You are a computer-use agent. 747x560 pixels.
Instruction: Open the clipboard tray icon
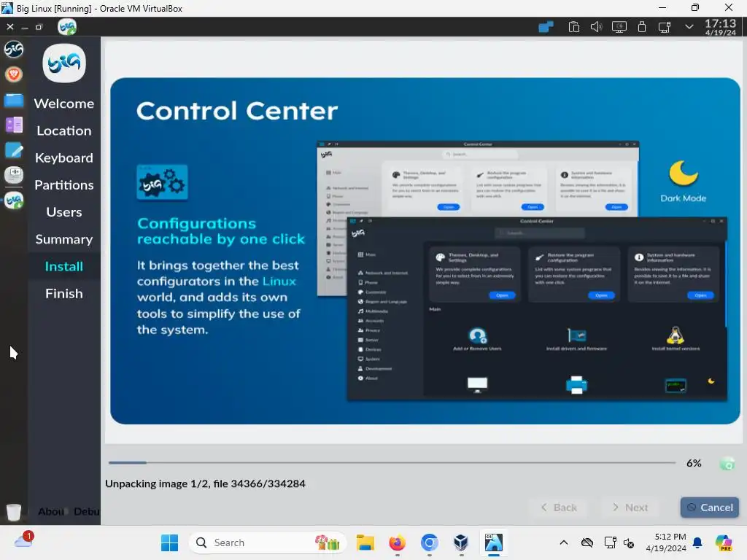tap(573, 27)
